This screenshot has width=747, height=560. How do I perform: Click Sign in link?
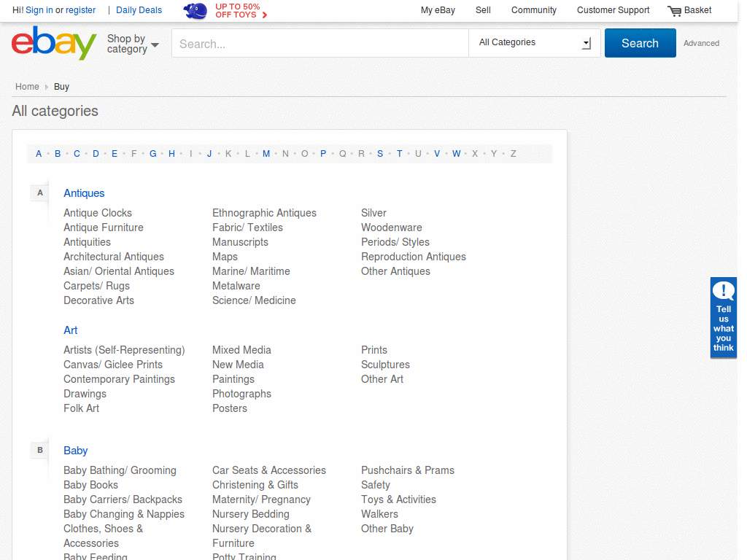pyautogui.click(x=39, y=10)
